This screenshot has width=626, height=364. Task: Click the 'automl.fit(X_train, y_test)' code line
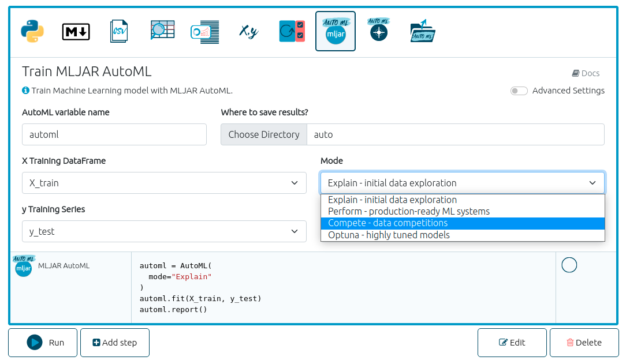[x=200, y=299]
